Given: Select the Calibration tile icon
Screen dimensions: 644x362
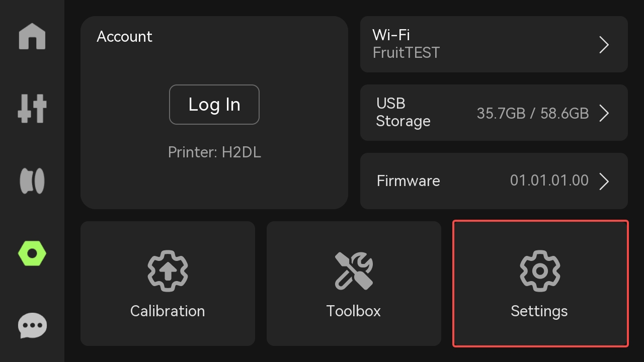Looking at the screenshot, I should pyautogui.click(x=168, y=270).
